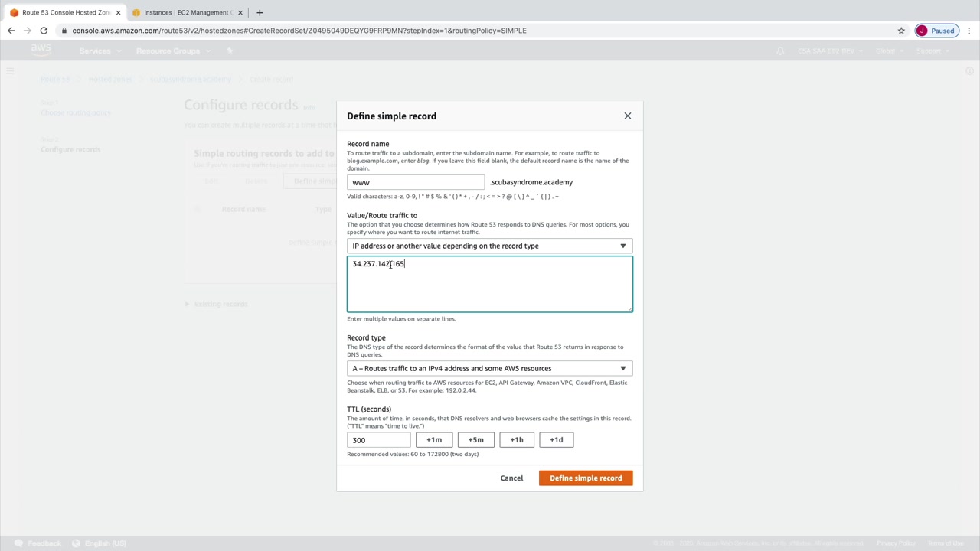Open the Chrome menu with three dots
The image size is (980, 551).
pyautogui.click(x=969, y=31)
